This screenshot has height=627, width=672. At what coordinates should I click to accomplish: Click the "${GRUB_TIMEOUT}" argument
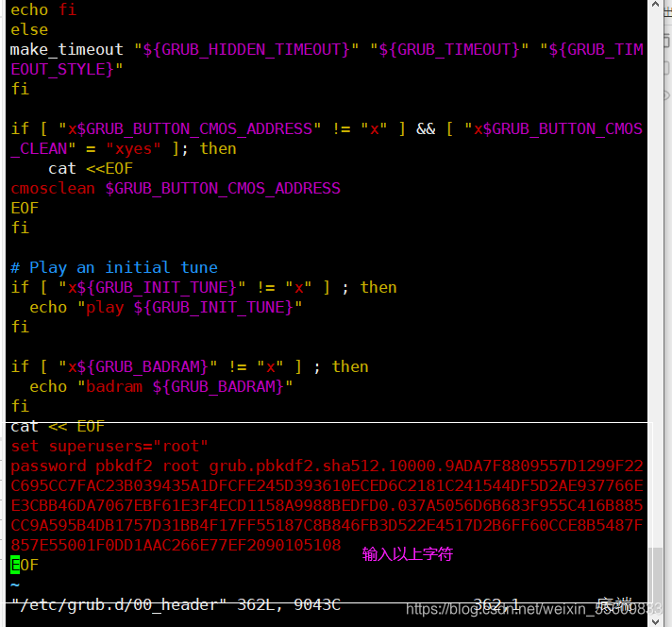(449, 50)
